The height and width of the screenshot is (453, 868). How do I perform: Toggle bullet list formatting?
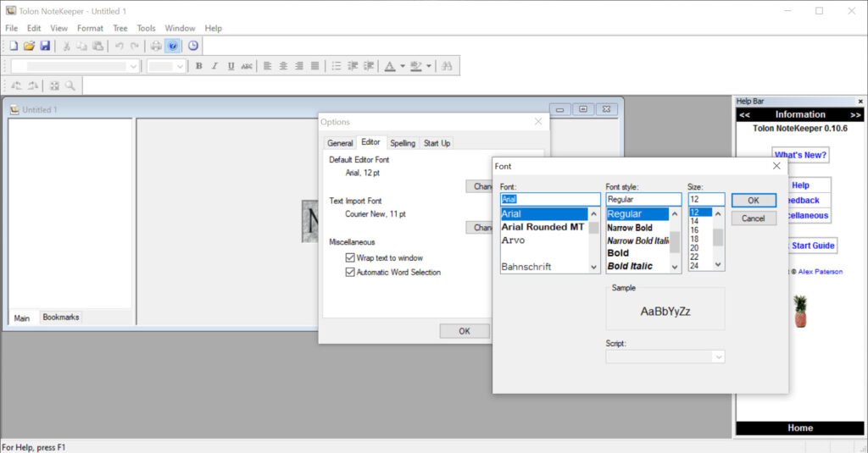click(x=336, y=66)
